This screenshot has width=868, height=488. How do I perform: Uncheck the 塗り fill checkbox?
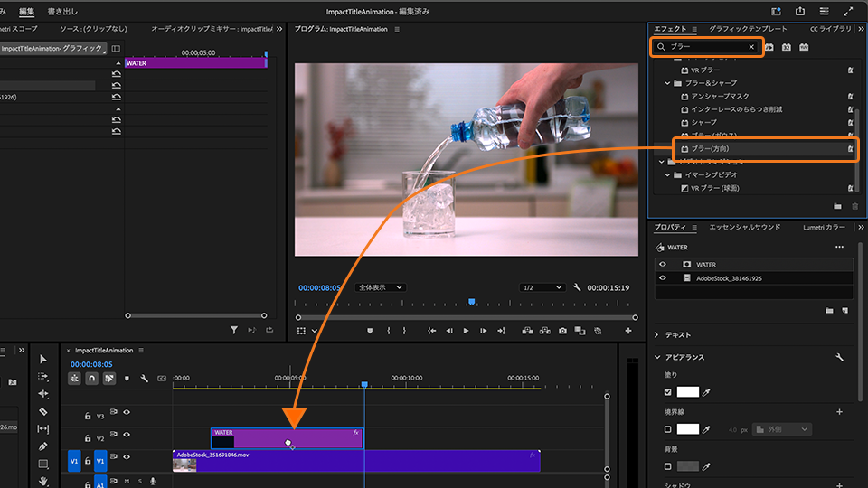click(x=667, y=392)
